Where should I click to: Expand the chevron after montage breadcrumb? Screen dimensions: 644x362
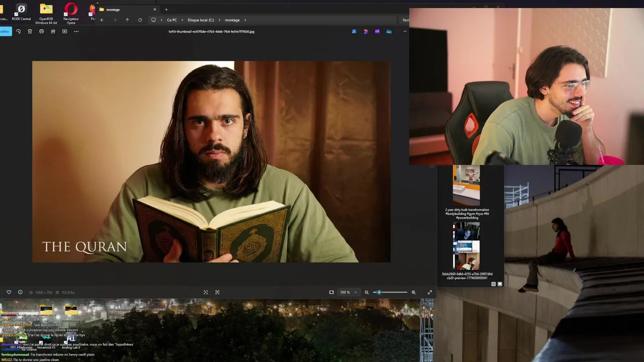click(x=245, y=20)
